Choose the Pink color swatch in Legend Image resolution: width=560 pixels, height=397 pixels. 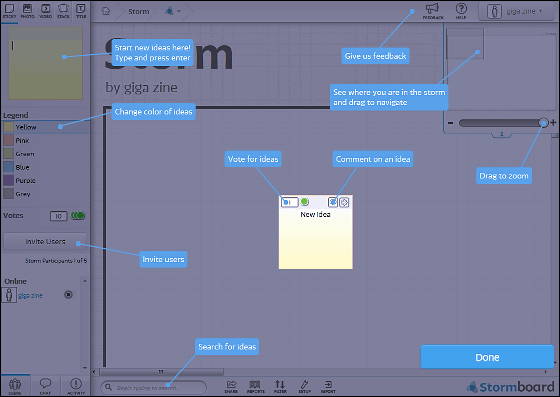[9, 140]
